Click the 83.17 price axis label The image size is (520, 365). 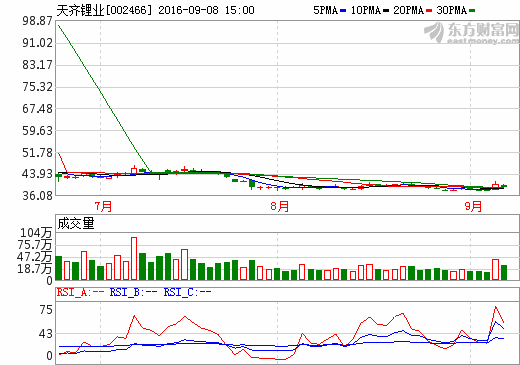(37, 65)
